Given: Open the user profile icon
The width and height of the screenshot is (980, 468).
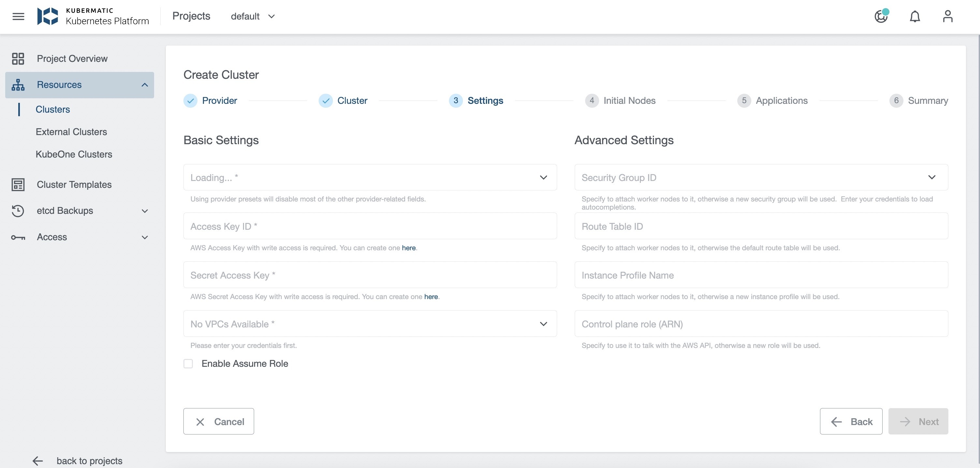Looking at the screenshot, I should pyautogui.click(x=947, y=16).
